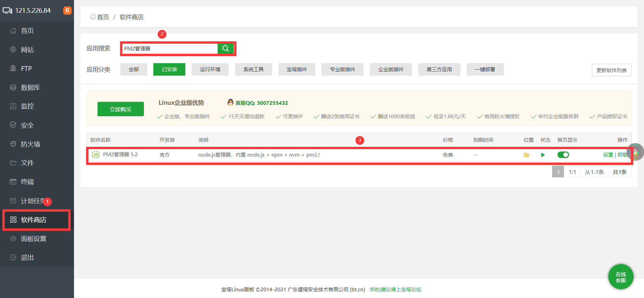Screen dimensions: 644x298
Task: Click the 设置 link for PM2管理器
Action: coord(608,155)
